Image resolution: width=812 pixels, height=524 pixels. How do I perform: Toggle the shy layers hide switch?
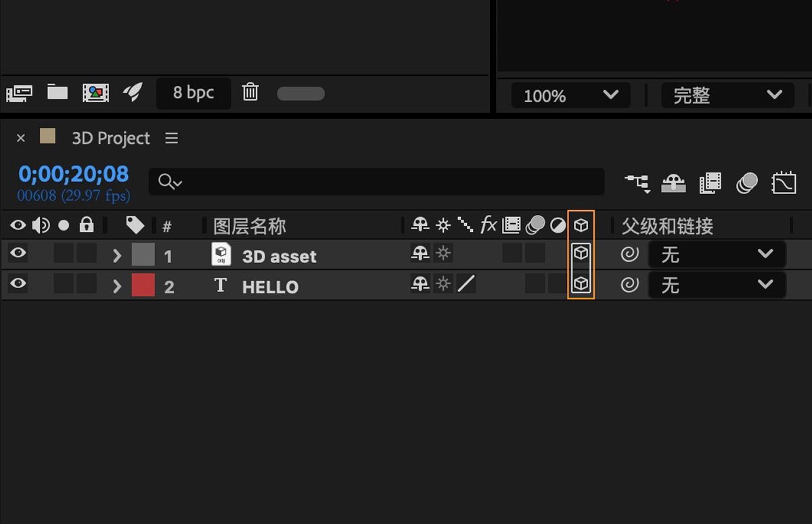673,183
